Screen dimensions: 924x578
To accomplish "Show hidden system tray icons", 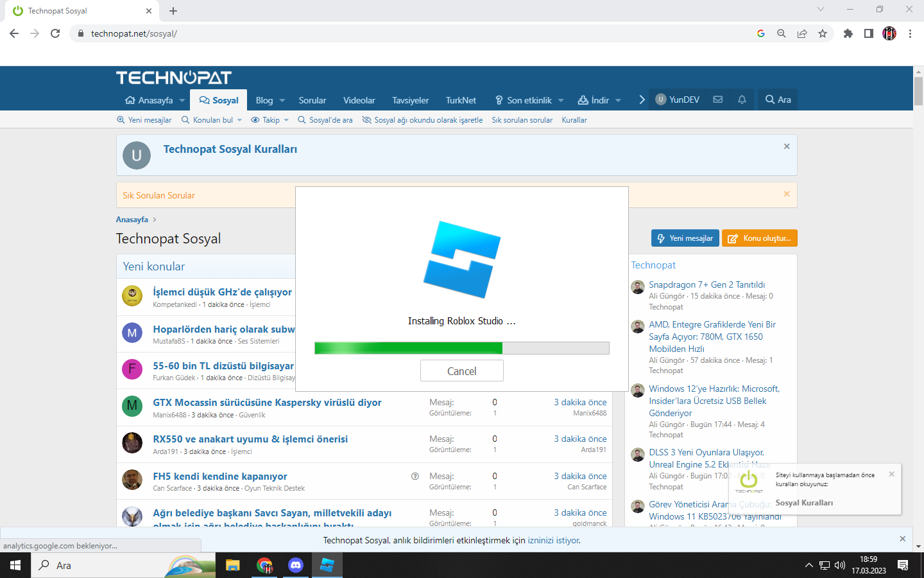I will coord(809,565).
